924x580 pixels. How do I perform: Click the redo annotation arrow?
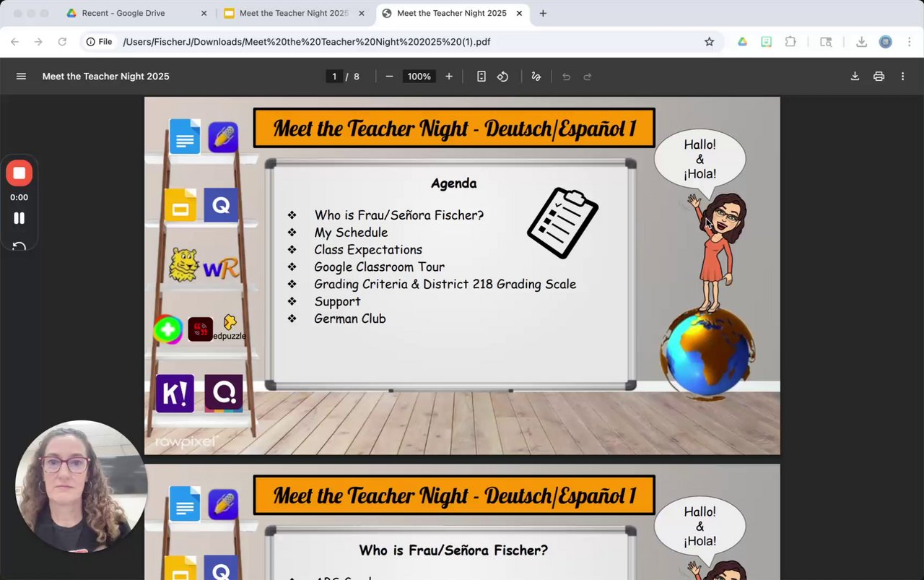tap(588, 77)
